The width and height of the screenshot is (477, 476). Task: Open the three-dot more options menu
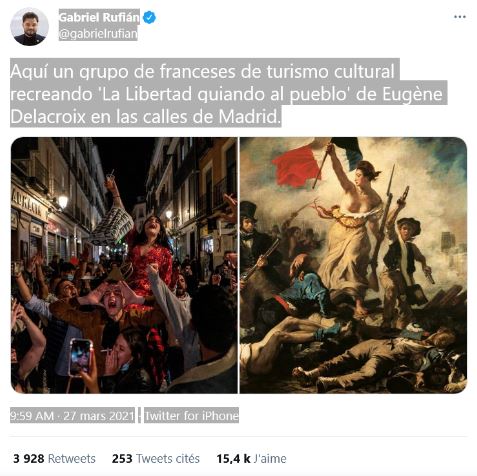coord(460,17)
